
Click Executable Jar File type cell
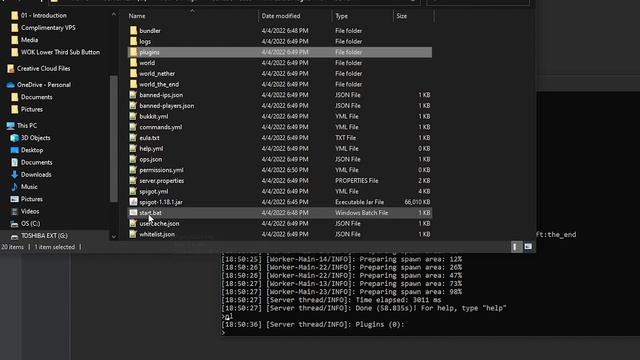coord(359,202)
